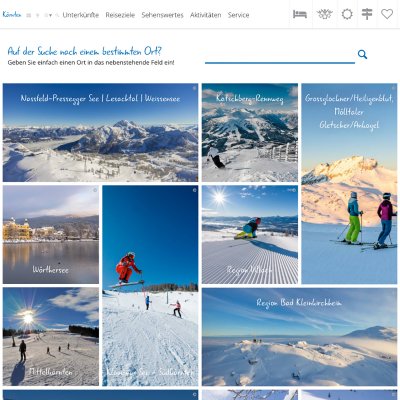Open the Unterkünfte menu
Viewport: 400px width, 400px height.
(x=81, y=15)
